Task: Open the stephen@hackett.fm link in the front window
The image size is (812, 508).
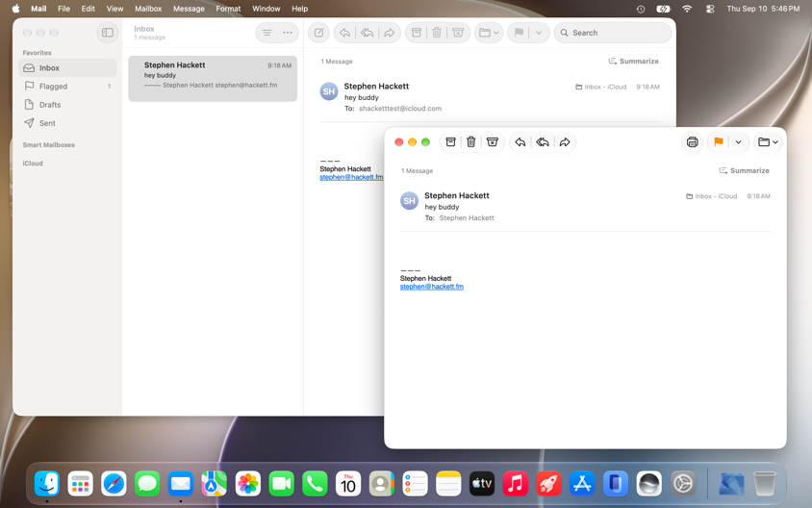Action: [x=431, y=287]
